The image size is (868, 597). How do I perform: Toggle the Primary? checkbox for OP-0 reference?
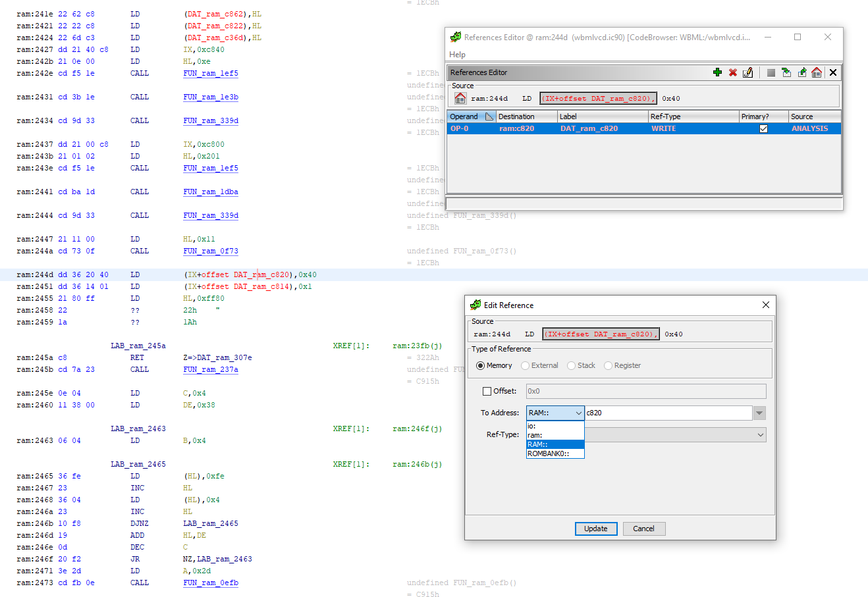763,128
